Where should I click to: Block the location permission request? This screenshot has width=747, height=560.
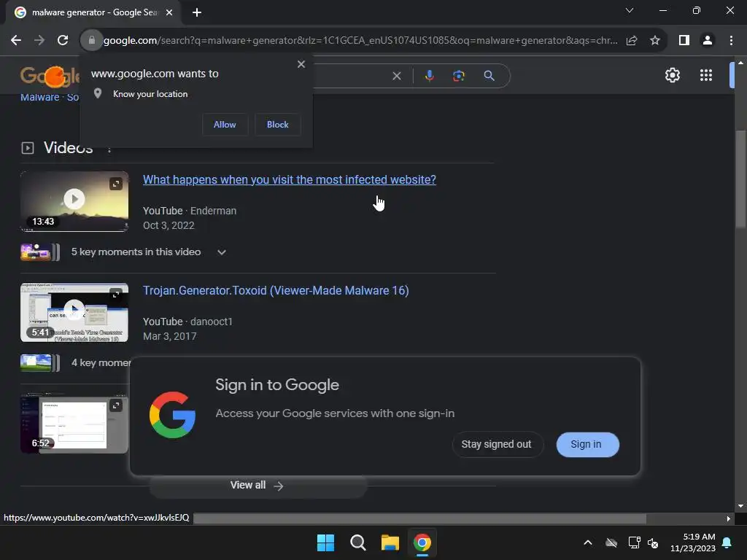tap(278, 125)
